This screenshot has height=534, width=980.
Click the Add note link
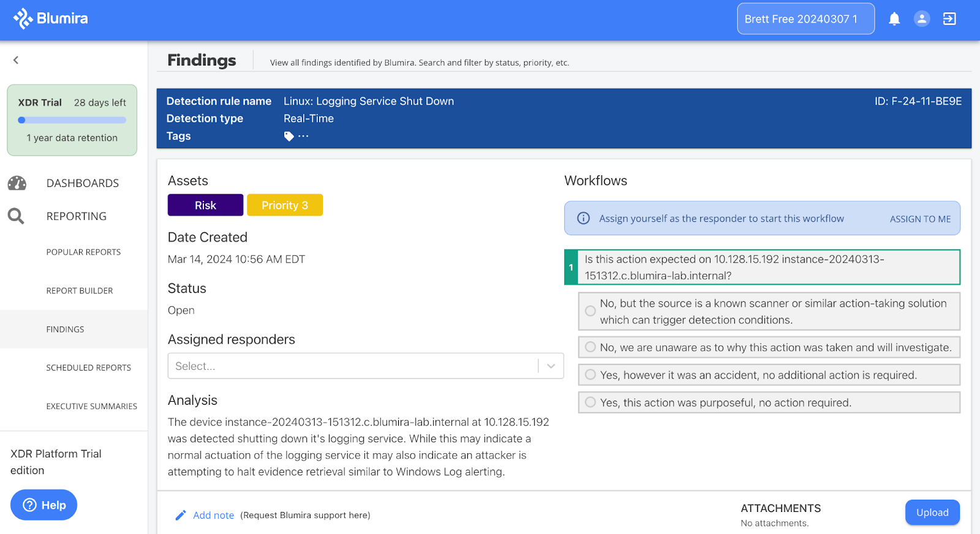pos(214,515)
